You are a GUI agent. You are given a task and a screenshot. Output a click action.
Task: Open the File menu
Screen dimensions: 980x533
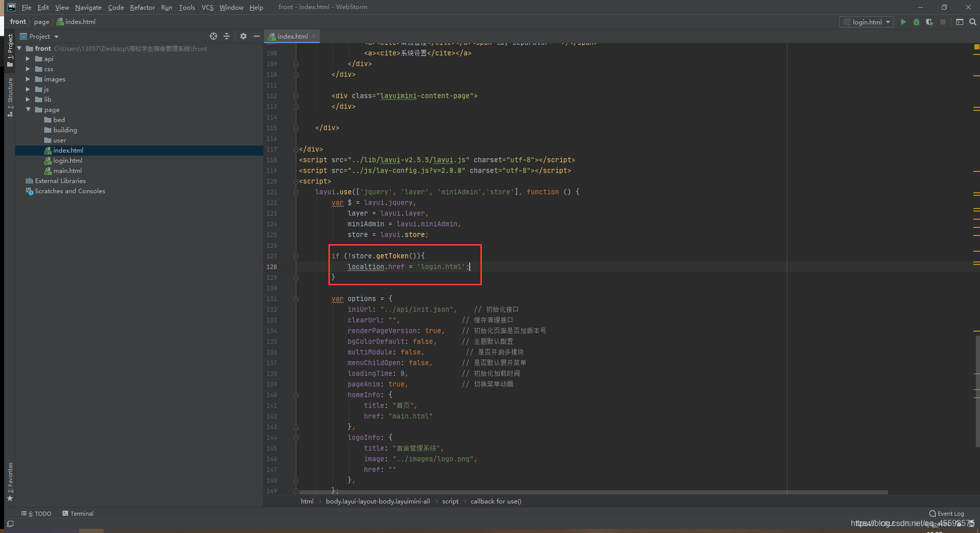26,7
